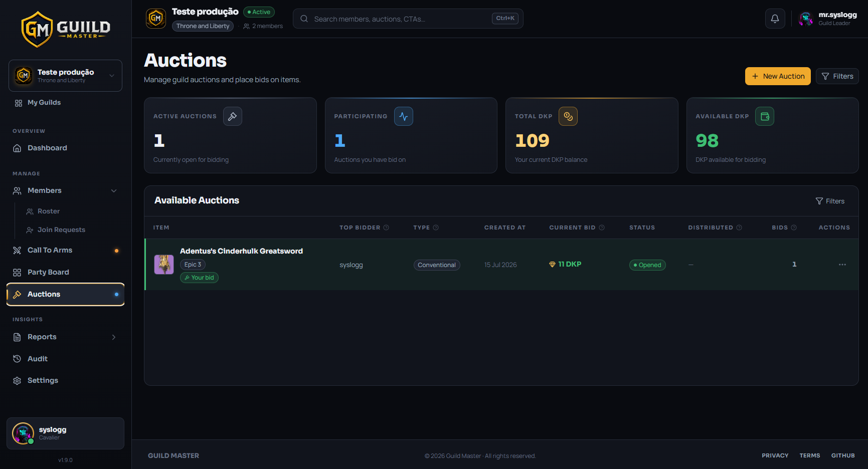Select Auctions in the sidebar

pos(65,294)
